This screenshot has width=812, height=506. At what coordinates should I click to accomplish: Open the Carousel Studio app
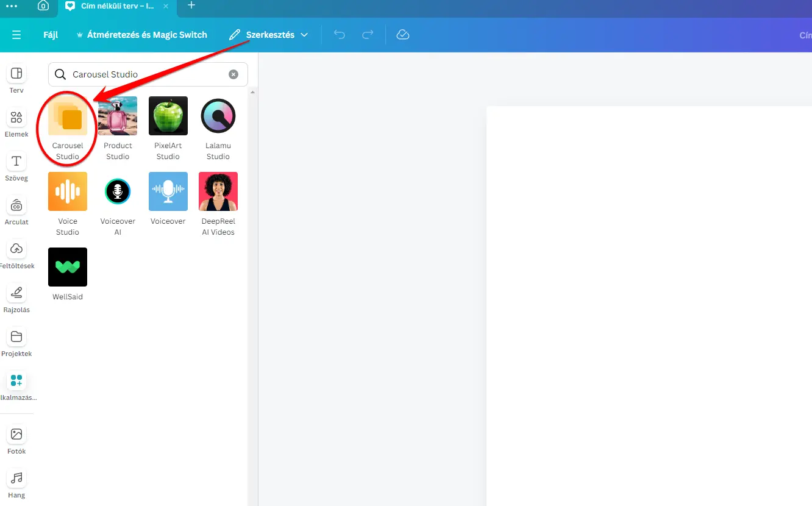pyautogui.click(x=68, y=129)
